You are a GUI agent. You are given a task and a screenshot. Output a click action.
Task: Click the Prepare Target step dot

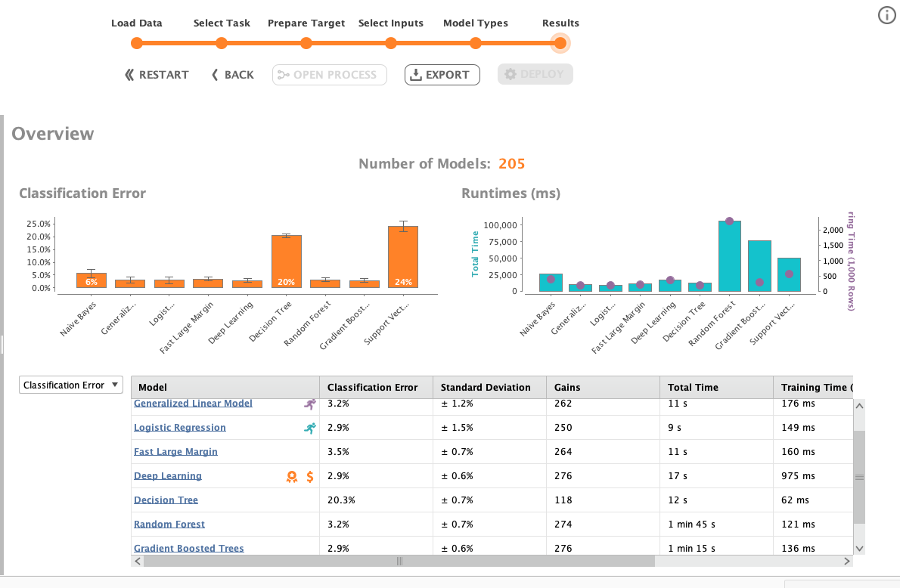click(306, 43)
